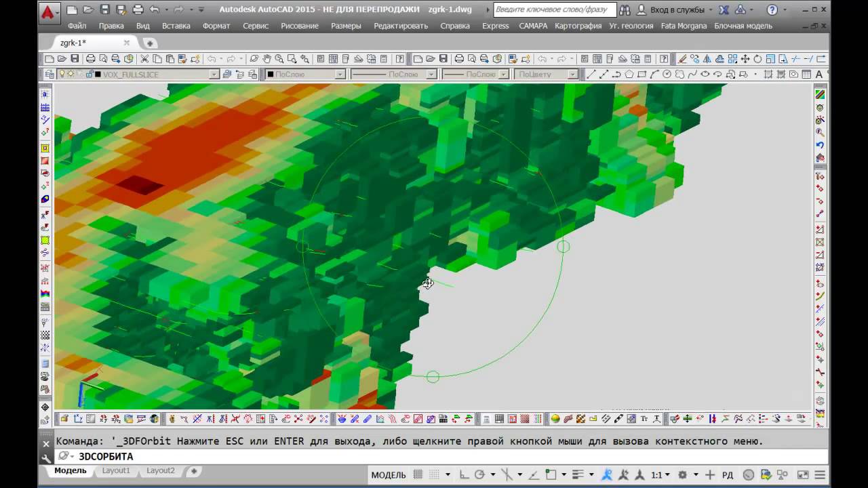
Task: Click the clean screen icon in status bar
Action: click(803, 475)
